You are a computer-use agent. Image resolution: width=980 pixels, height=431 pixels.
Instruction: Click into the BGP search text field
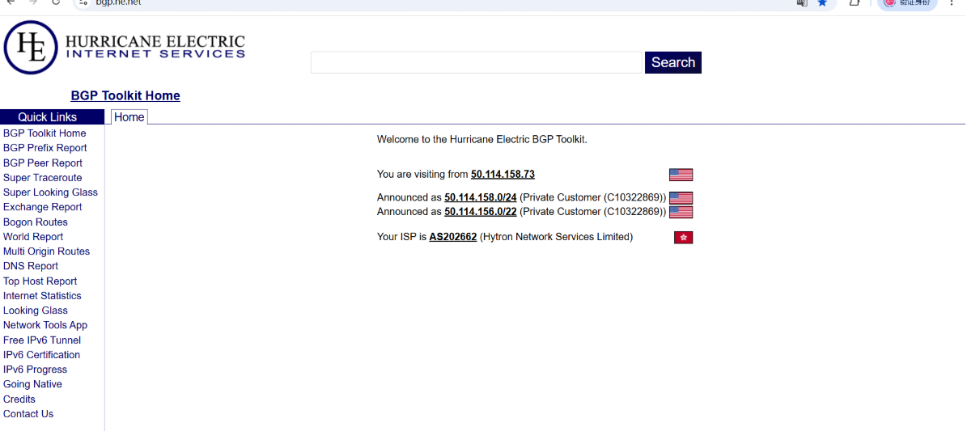(476, 62)
